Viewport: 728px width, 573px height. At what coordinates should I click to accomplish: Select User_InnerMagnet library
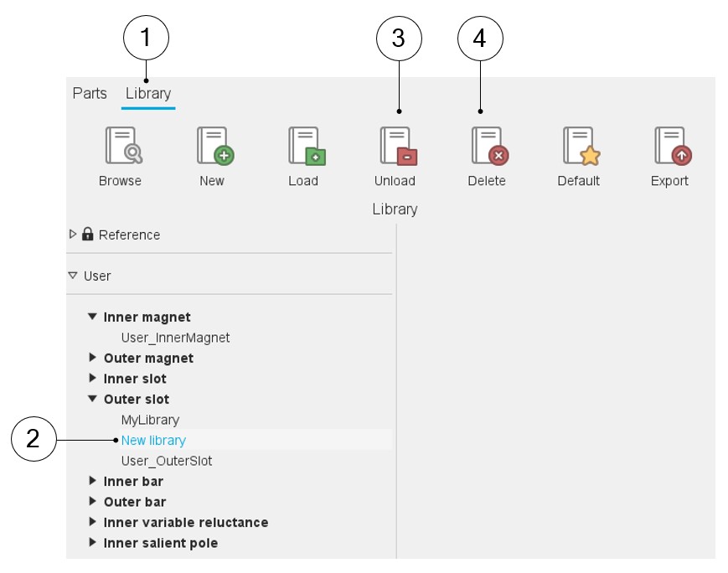point(175,338)
